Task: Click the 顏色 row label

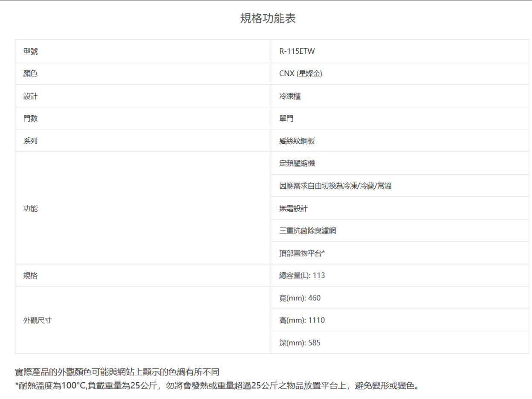Action: [31, 73]
